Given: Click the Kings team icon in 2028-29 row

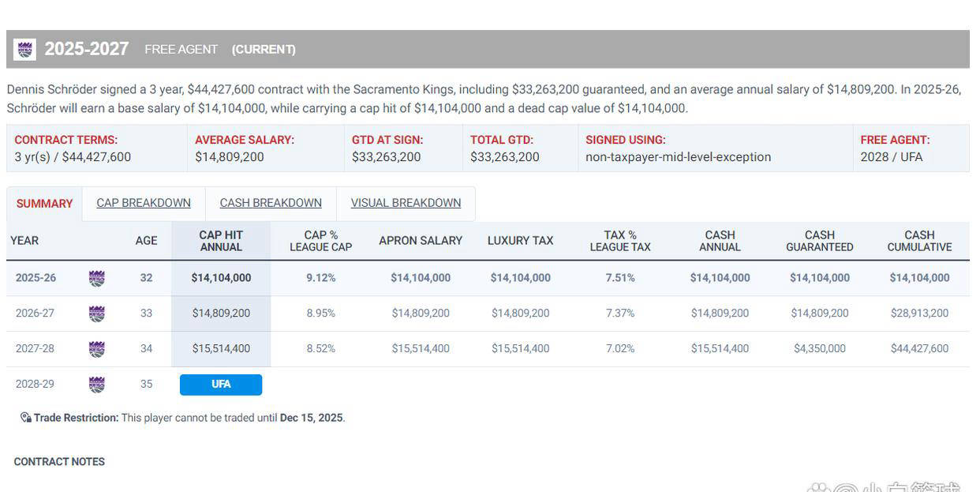Looking at the screenshot, I should point(96,384).
